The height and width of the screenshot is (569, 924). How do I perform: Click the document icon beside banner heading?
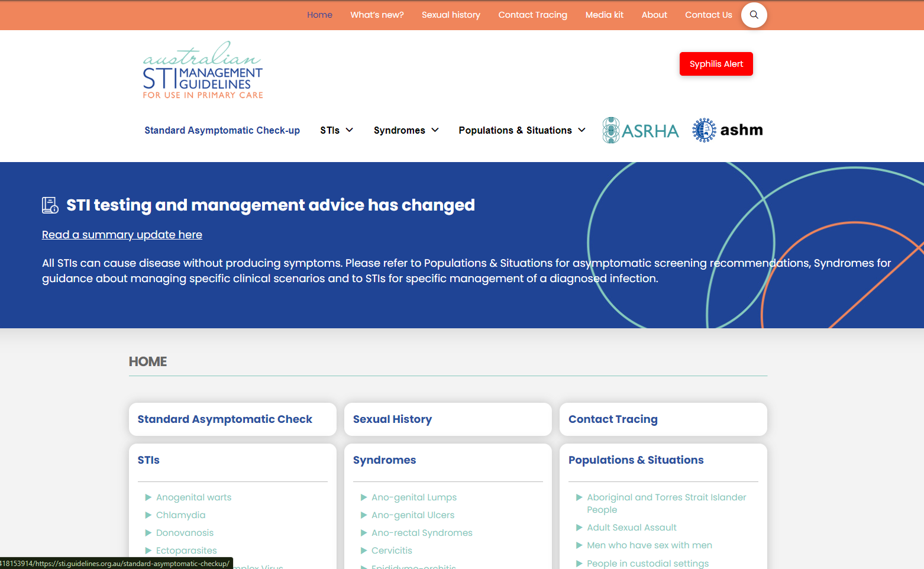tap(50, 205)
